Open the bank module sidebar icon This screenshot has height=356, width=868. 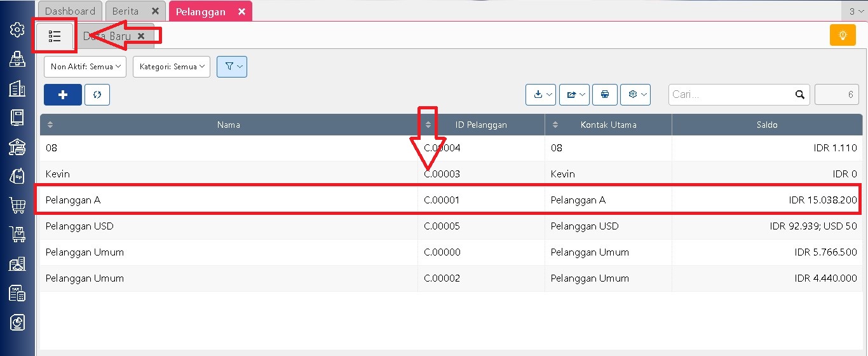(x=17, y=147)
